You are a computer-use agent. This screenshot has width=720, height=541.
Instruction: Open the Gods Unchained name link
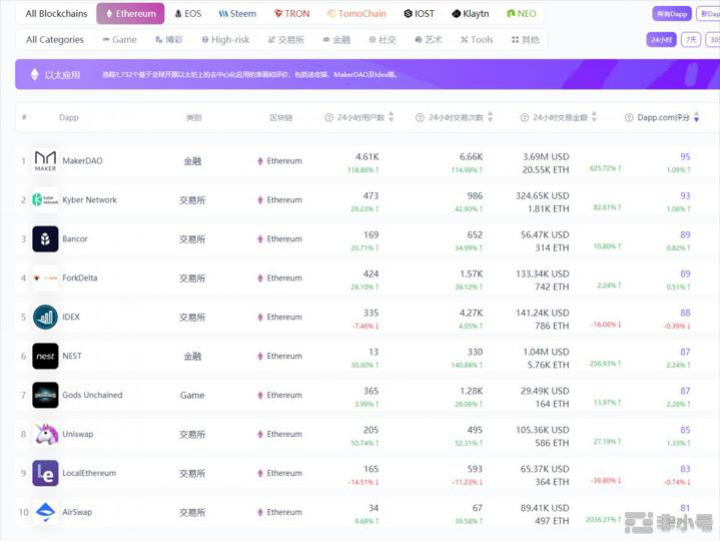click(x=92, y=395)
